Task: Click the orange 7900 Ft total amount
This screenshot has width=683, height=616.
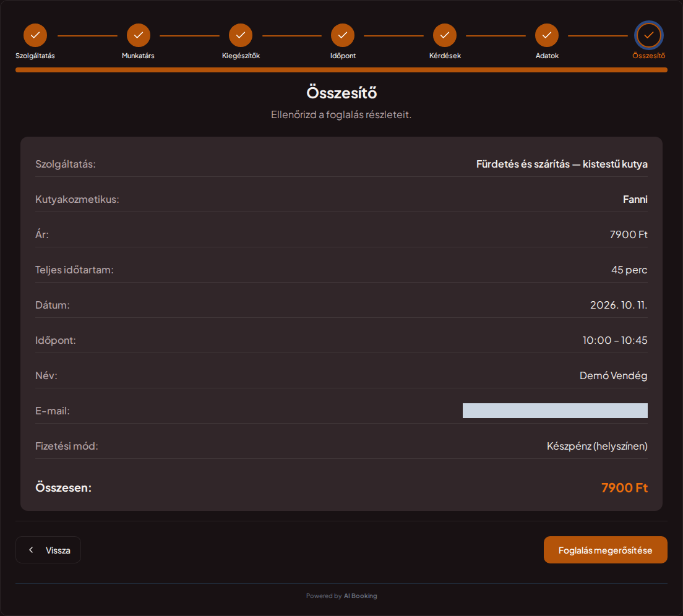Action: (624, 487)
